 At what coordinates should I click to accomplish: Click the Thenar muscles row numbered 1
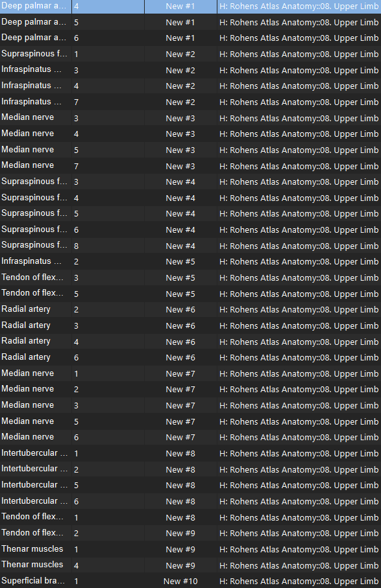pos(190,549)
